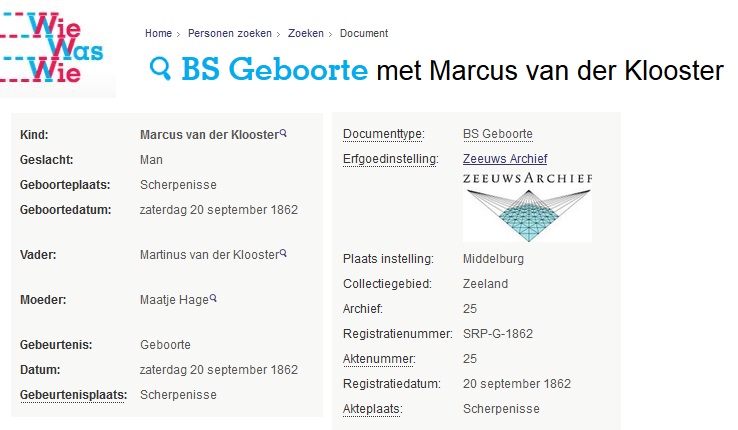Click the search icon beside Martinus van der Klooster
This screenshot has width=738, height=430.
(x=283, y=253)
